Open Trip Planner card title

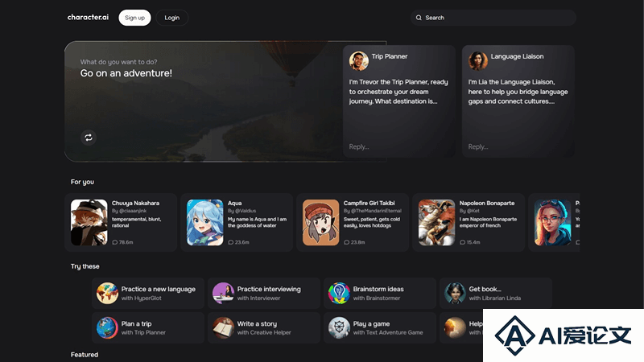click(x=390, y=56)
